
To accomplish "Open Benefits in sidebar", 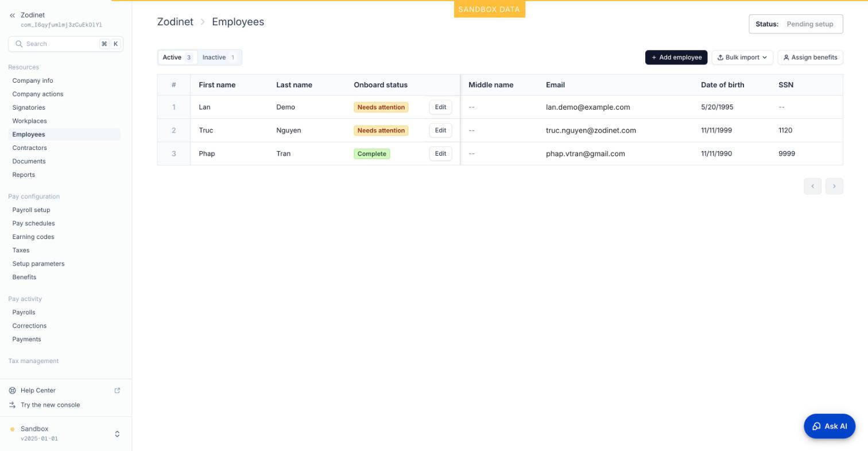I will click(x=24, y=277).
